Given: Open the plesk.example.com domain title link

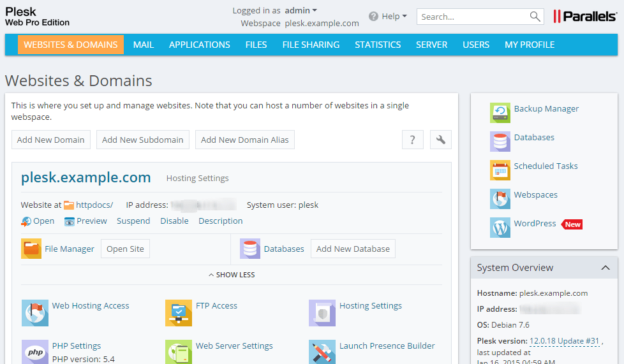Looking at the screenshot, I should [x=86, y=177].
